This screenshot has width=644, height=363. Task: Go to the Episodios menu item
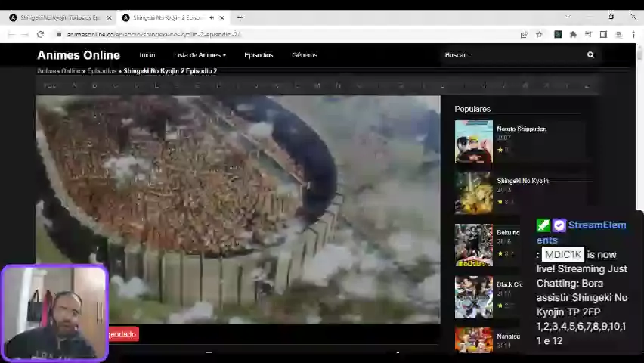(x=259, y=55)
